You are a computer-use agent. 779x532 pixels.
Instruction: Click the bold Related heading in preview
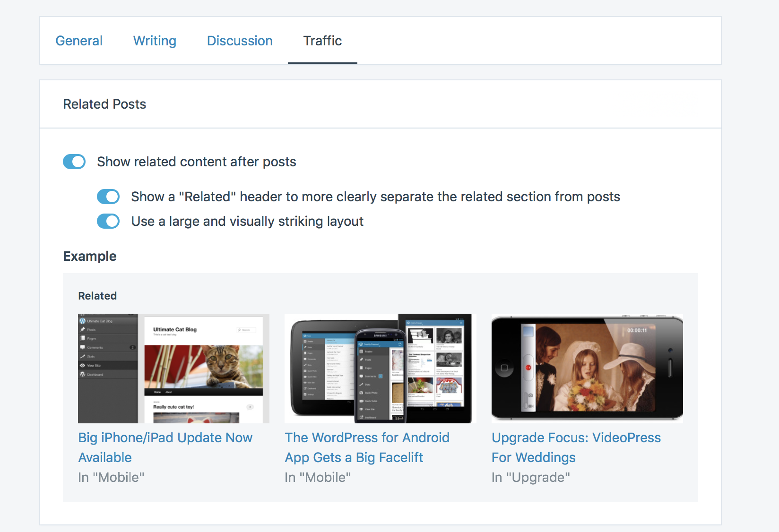tap(97, 296)
